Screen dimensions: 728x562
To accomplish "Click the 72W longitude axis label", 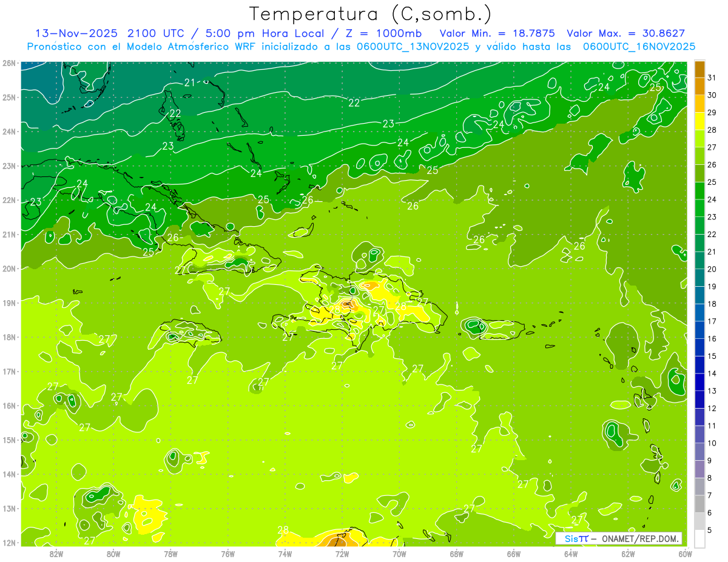I will (x=342, y=554).
